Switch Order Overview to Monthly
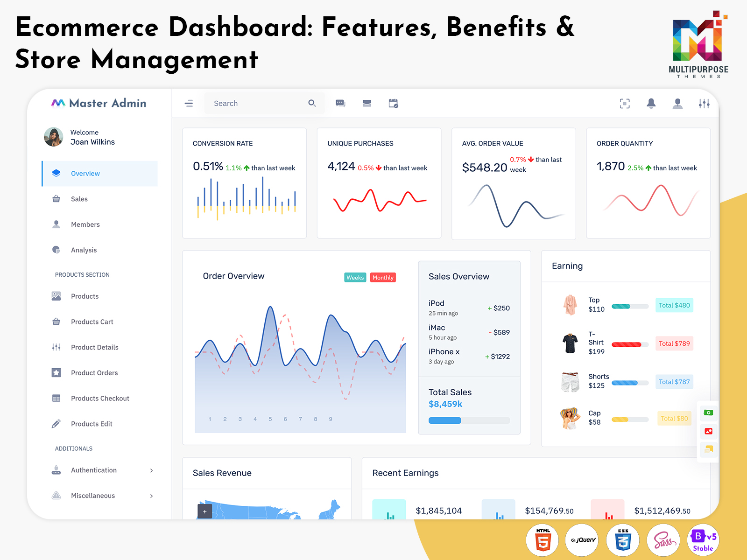 (383, 278)
